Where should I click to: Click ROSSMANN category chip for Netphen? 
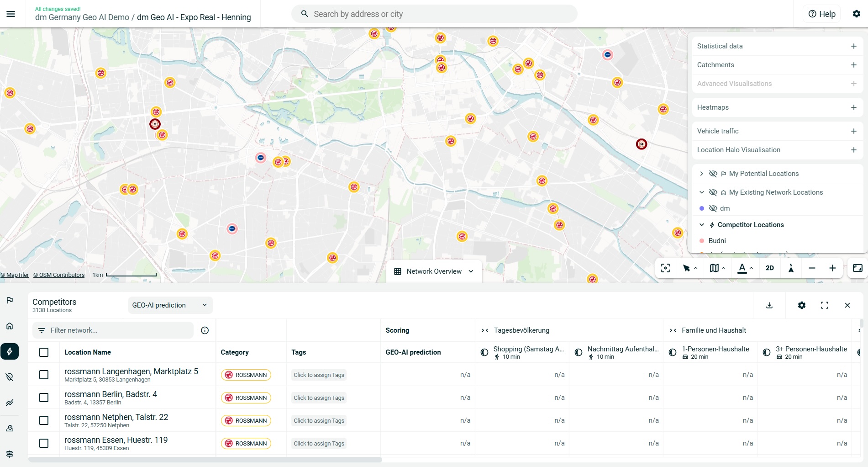[246, 421]
